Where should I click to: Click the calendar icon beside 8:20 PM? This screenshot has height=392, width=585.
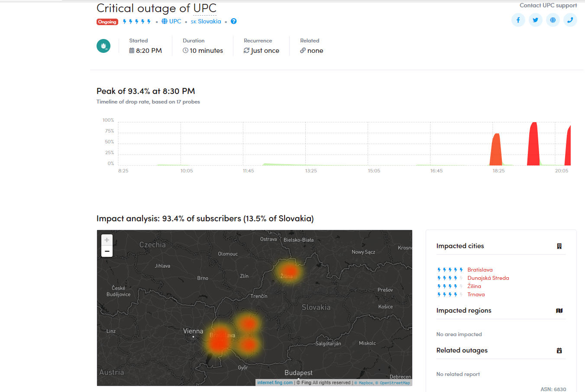click(132, 51)
